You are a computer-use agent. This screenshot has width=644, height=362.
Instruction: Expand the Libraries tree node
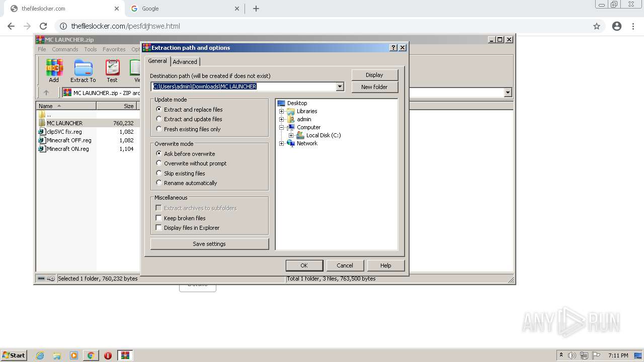(x=281, y=111)
